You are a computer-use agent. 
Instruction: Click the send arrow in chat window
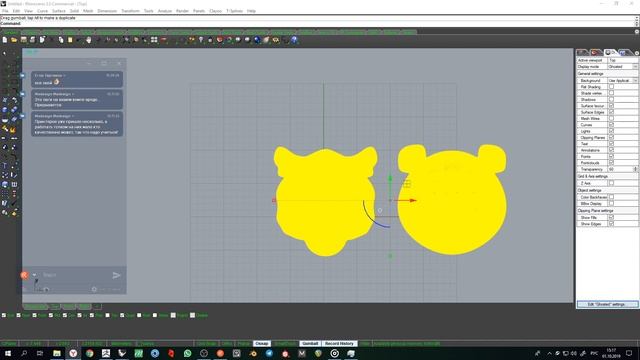tap(116, 276)
